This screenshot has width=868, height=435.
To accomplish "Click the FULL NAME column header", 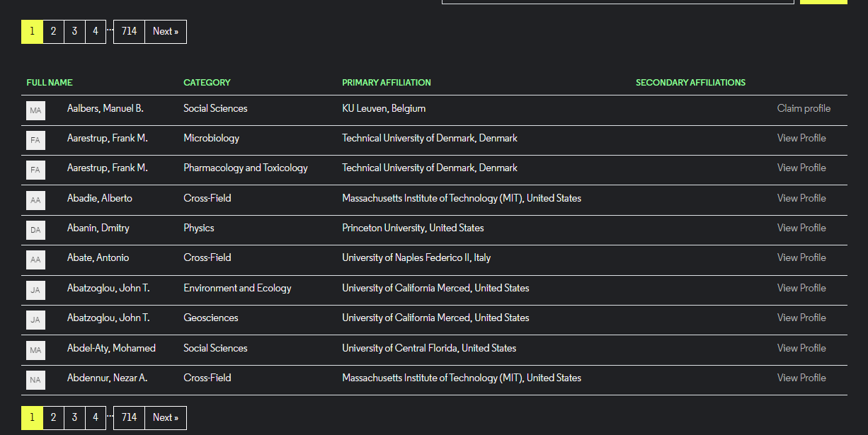I will [50, 83].
